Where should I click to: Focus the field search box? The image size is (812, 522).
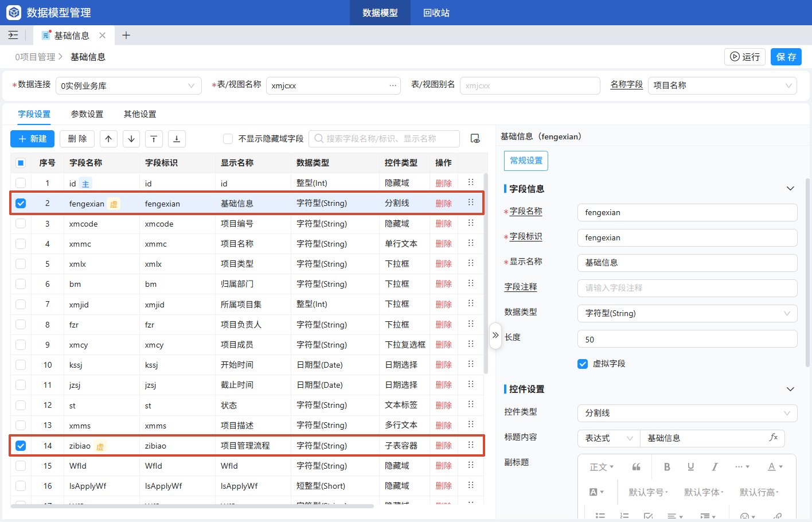tap(384, 139)
